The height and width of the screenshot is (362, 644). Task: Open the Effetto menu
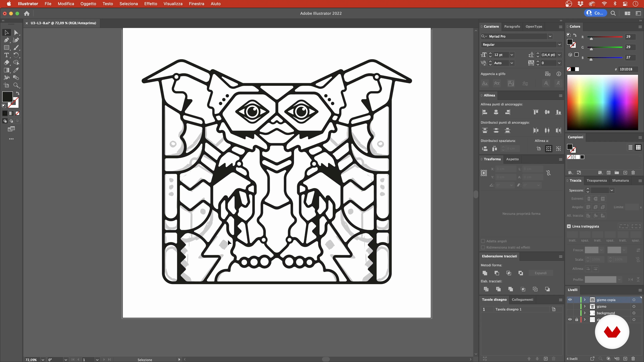pyautogui.click(x=150, y=4)
